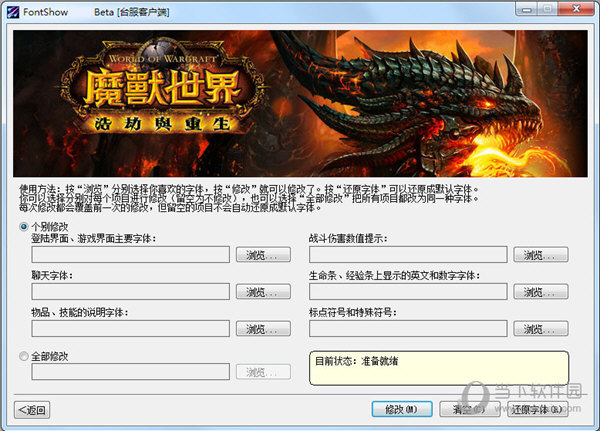Browse font for 战斗伤害数值提示
600x431 pixels.
541,255
